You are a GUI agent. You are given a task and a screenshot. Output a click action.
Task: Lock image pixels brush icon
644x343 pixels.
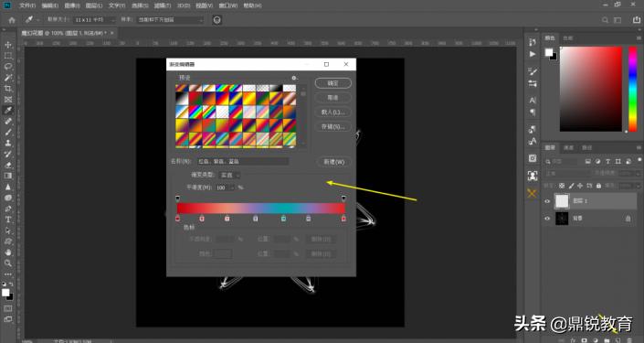tap(571, 186)
